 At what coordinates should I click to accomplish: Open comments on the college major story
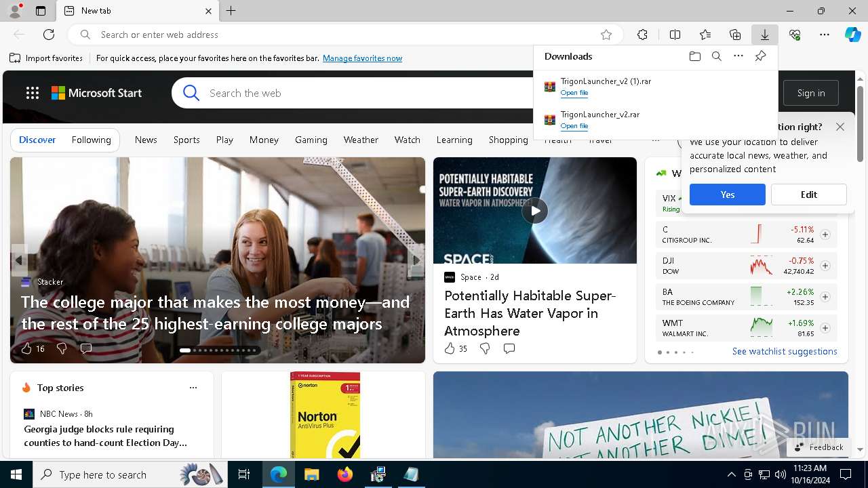click(86, 348)
